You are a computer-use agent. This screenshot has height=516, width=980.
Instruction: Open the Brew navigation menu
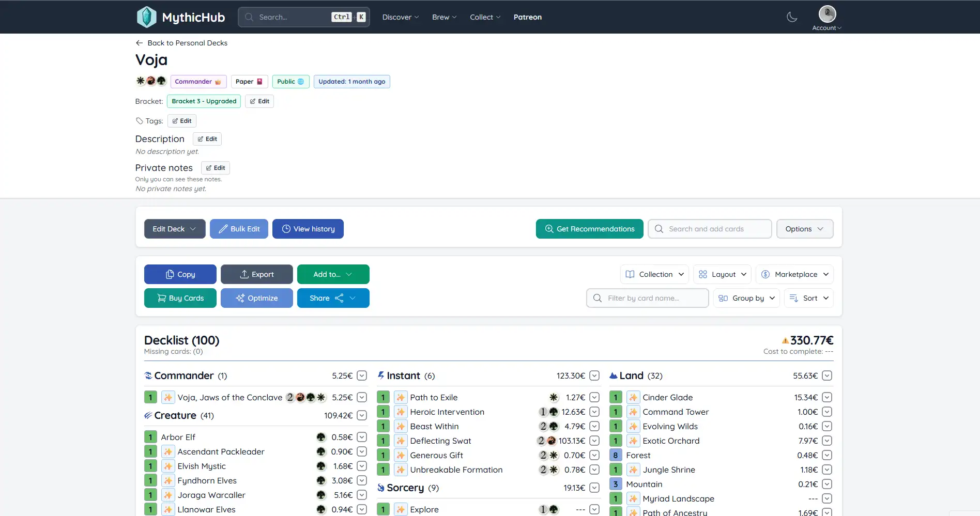(x=444, y=17)
